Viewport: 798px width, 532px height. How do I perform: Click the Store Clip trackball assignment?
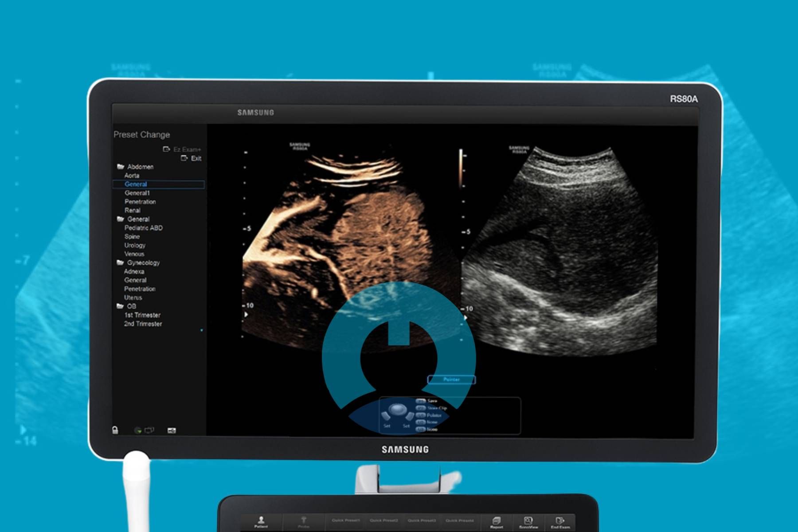pos(431,408)
